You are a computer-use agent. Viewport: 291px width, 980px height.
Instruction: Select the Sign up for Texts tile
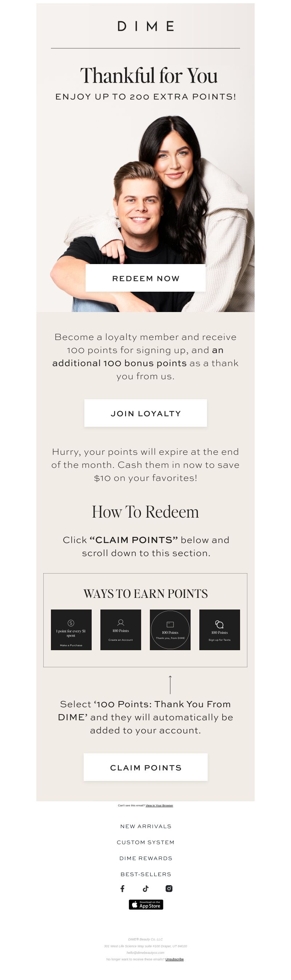(x=220, y=629)
